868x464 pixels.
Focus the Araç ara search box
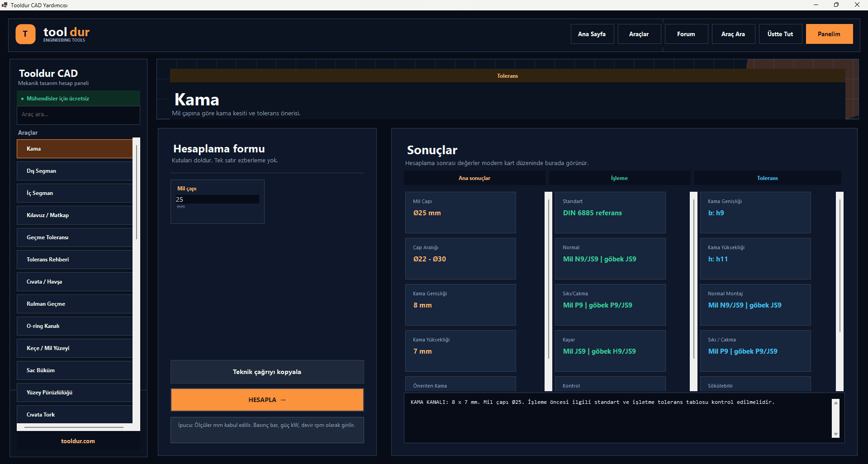click(78, 114)
